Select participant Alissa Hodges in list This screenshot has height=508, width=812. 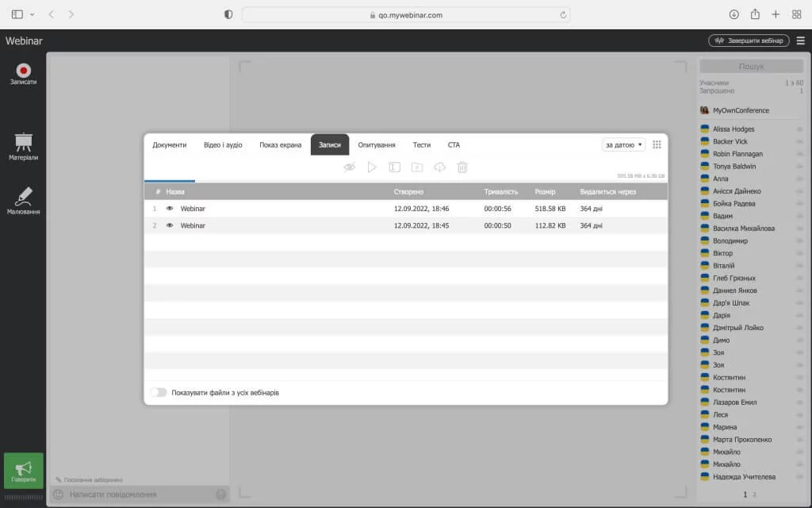(x=733, y=129)
